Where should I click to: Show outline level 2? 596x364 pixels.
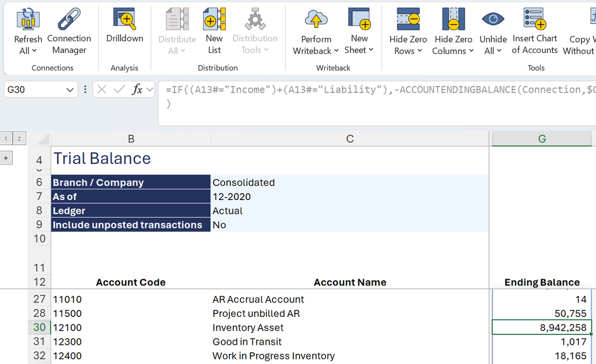coord(19,138)
